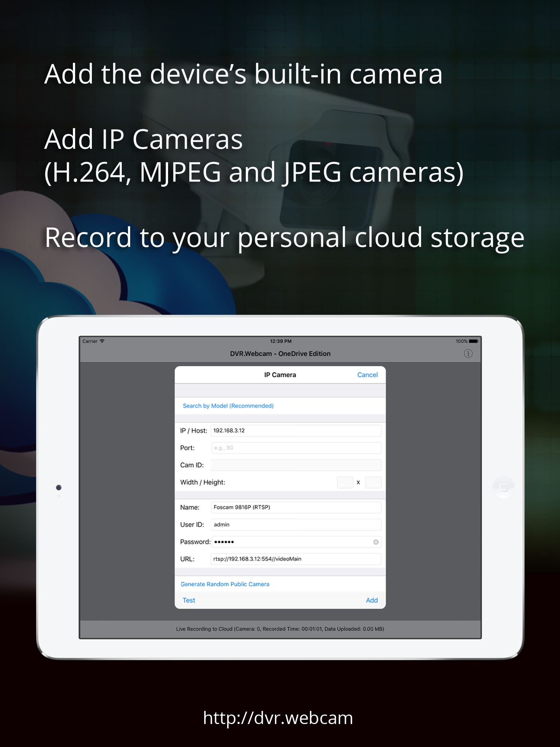Viewport: 560px width, 747px height.
Task: Open the info icon in the title bar
Action: click(468, 353)
